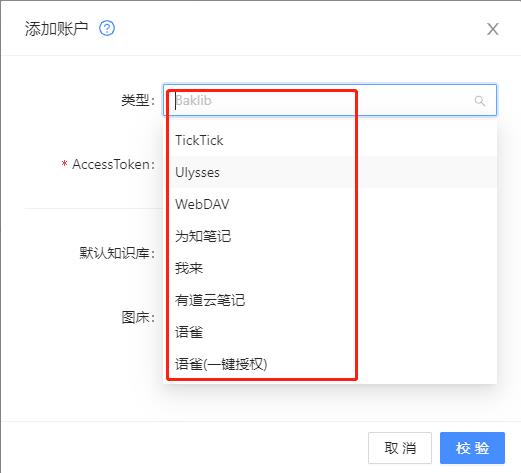Click the 取消 button
This screenshot has height=473, width=521.
click(x=400, y=448)
